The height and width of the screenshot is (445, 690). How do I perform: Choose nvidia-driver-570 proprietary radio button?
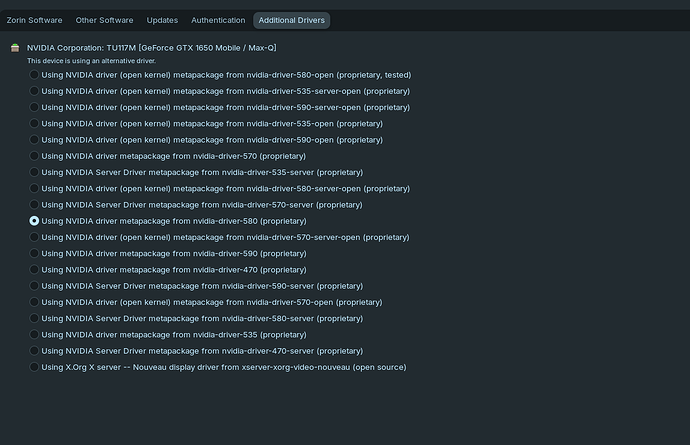click(x=34, y=156)
